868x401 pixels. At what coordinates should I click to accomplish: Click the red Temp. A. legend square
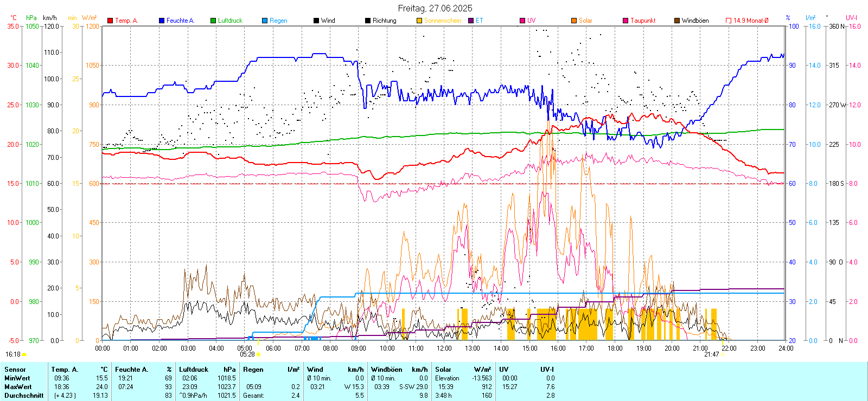pos(110,21)
